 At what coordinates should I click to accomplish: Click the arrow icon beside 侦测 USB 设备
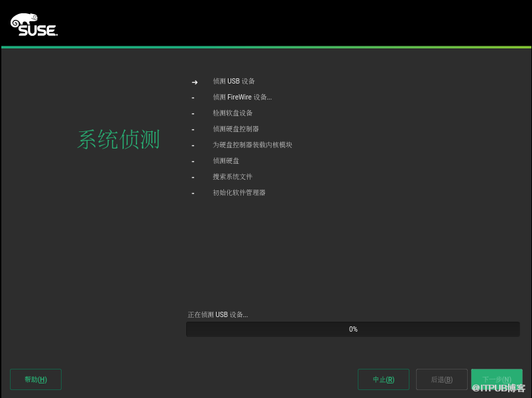(194, 82)
